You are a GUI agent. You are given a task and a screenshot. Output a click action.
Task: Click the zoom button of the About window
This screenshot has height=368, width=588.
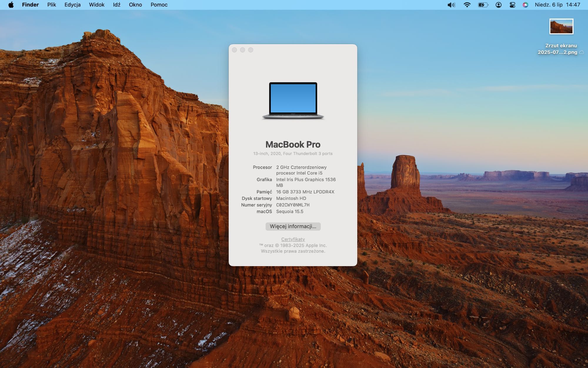click(x=250, y=50)
